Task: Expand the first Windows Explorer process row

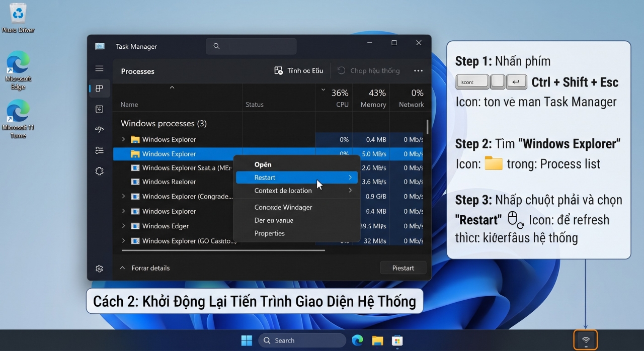Action: [124, 139]
